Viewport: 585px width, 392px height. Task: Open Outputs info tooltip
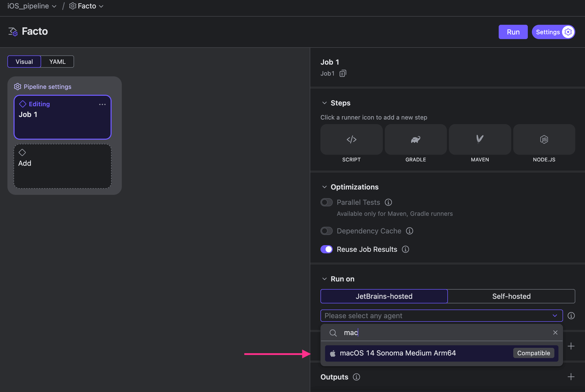click(x=356, y=377)
